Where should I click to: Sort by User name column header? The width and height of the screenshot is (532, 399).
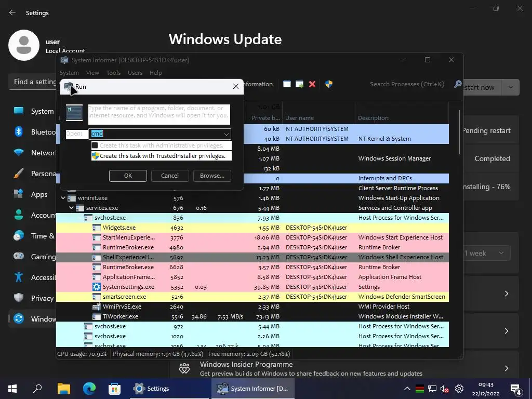click(x=318, y=118)
